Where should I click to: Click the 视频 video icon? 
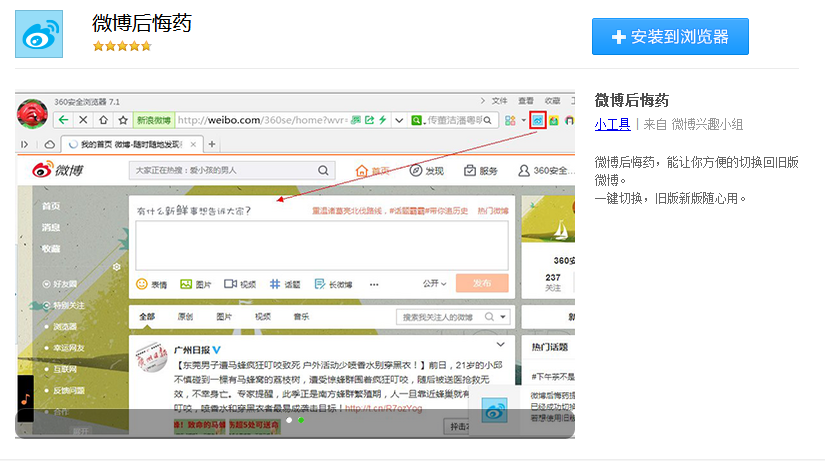[x=240, y=284]
